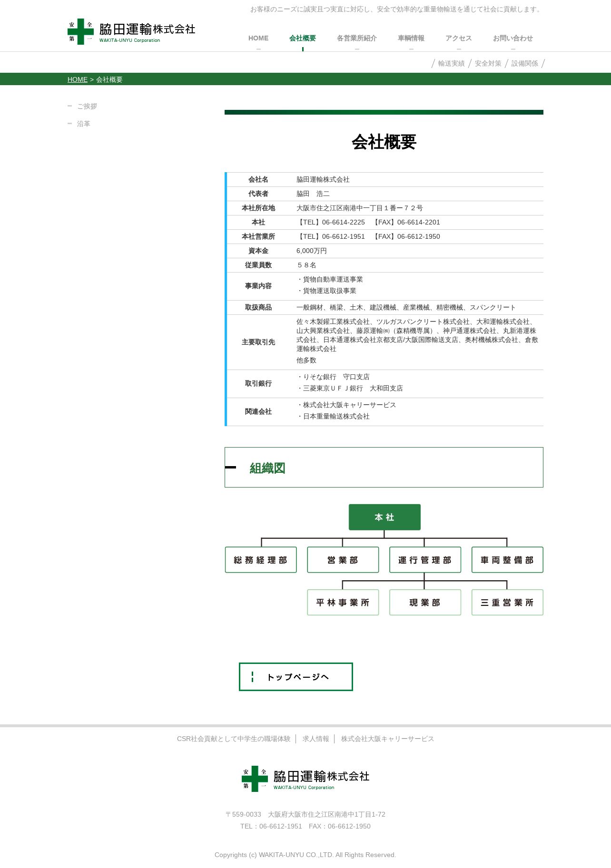Click the りそな銀行 守口支店 entry
The image size is (611, 868).
[333, 377]
